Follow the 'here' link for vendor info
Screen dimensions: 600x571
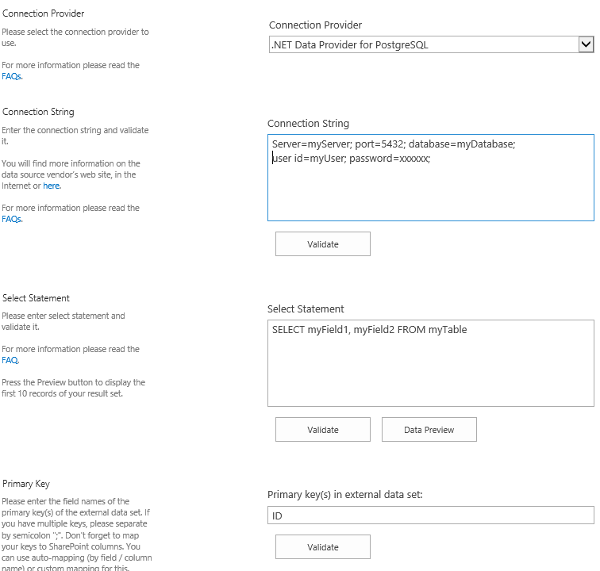pos(51,185)
